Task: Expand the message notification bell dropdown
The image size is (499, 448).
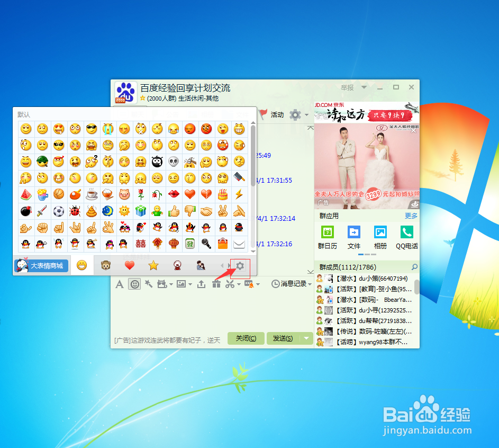Action: pyautogui.click(x=258, y=284)
